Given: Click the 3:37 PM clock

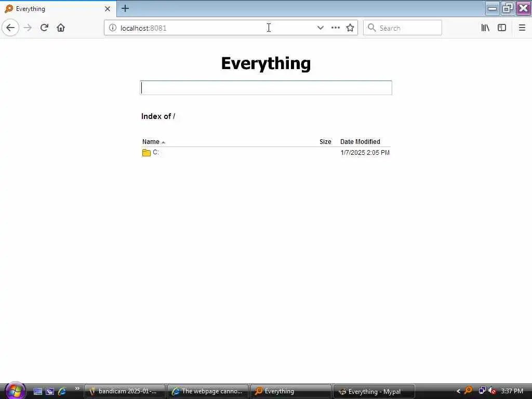Looking at the screenshot, I should [x=512, y=391].
